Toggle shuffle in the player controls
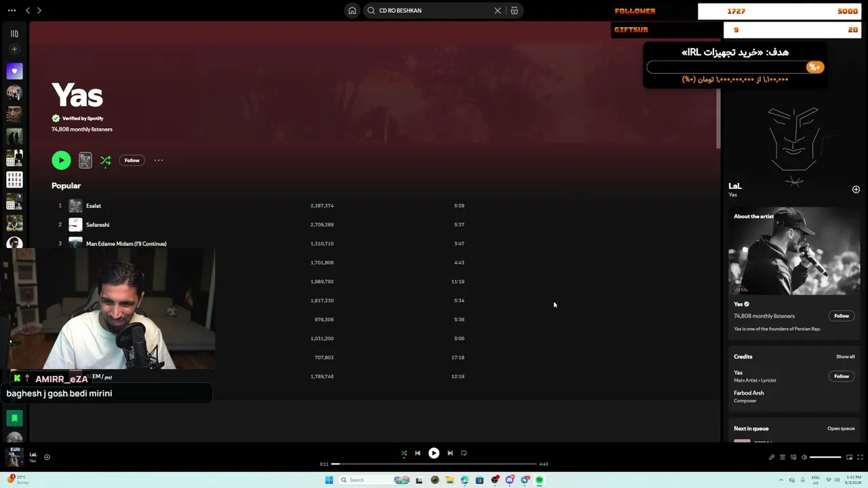 coord(404,453)
